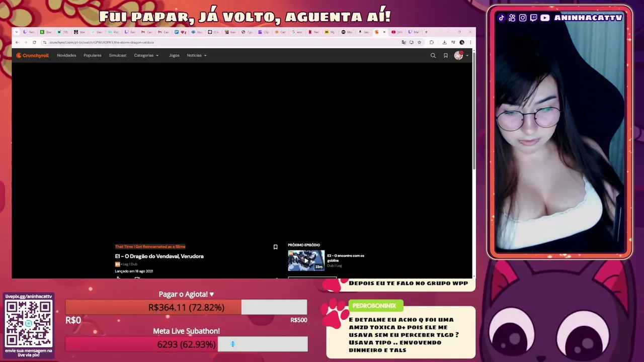Viewport: 644px width, 362px height.
Task: Click the install app icon in address bar
Action: click(x=412, y=42)
